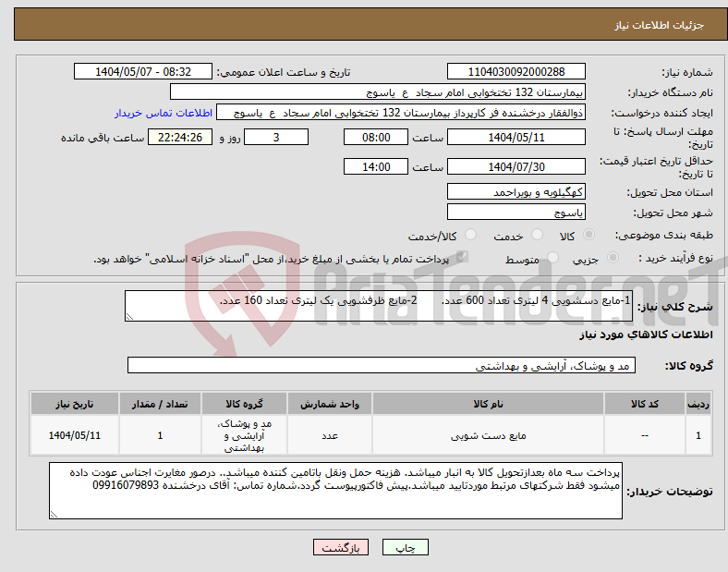Click the announcement date field 1404/05/07 - 08:32

tap(143, 71)
